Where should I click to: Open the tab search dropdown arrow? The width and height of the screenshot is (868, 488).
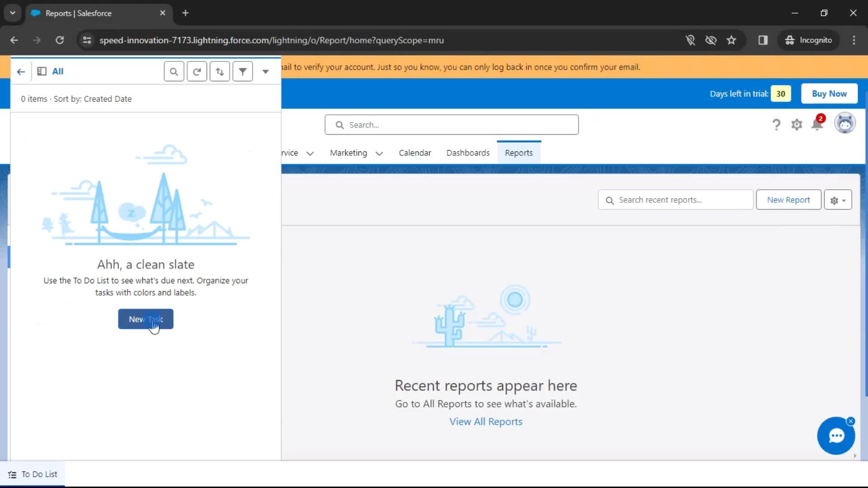click(x=13, y=13)
